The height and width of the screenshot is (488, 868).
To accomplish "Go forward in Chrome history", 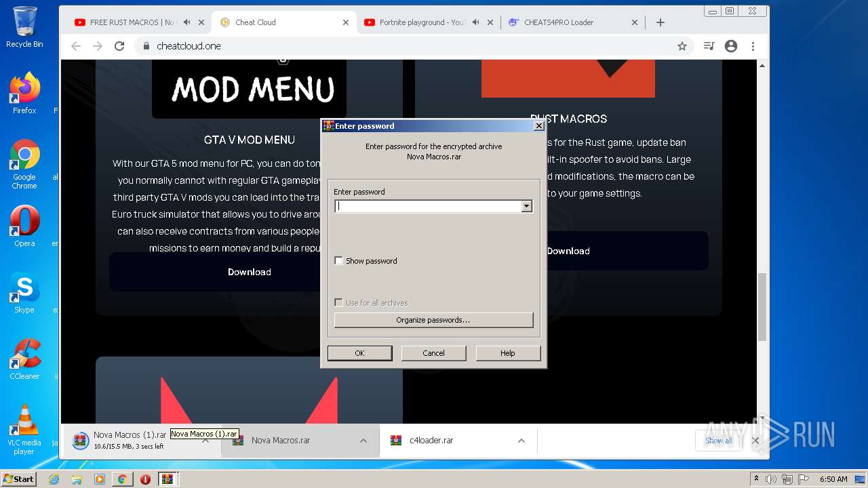I will pyautogui.click(x=98, y=46).
